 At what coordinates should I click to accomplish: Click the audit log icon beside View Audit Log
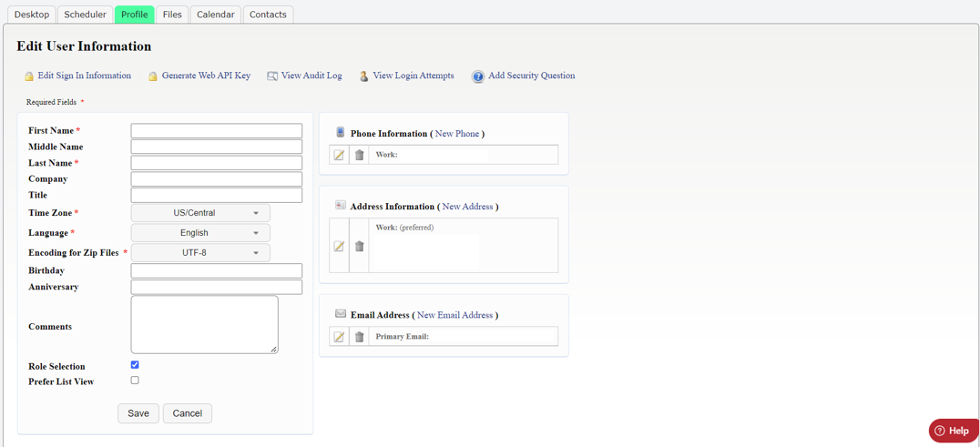272,76
